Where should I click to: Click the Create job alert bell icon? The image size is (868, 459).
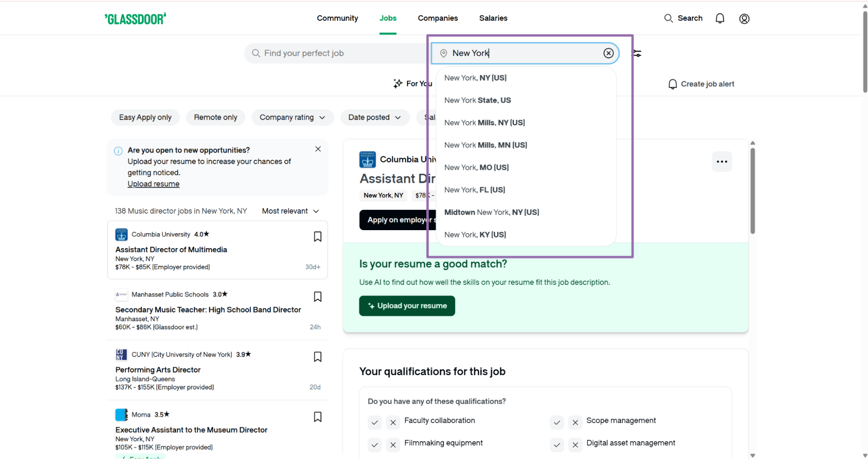[673, 84]
